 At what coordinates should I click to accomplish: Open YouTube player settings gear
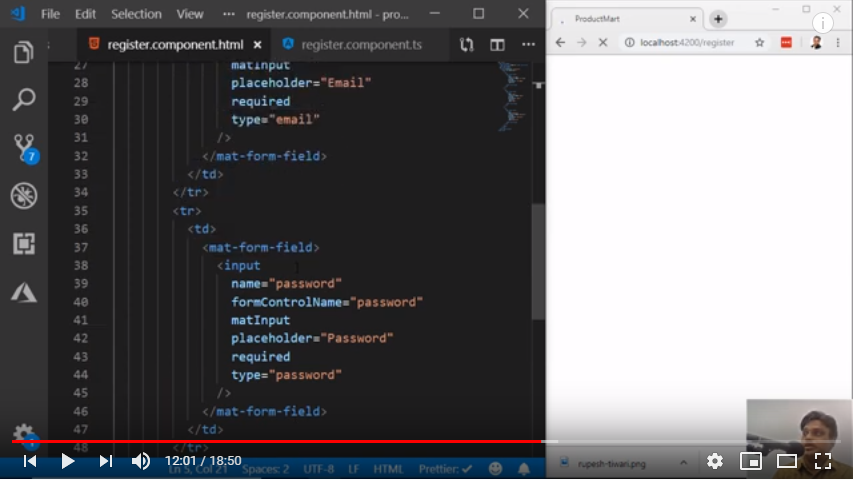click(x=714, y=461)
